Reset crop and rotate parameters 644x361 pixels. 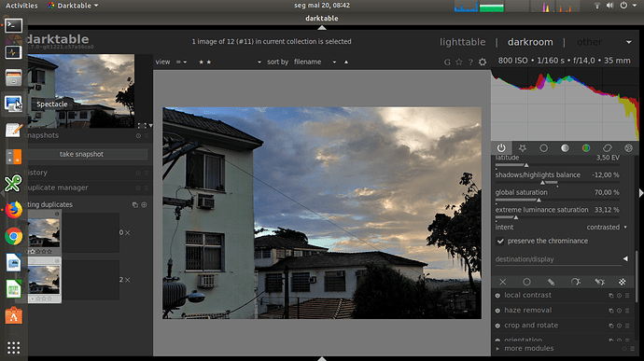tap(620, 326)
